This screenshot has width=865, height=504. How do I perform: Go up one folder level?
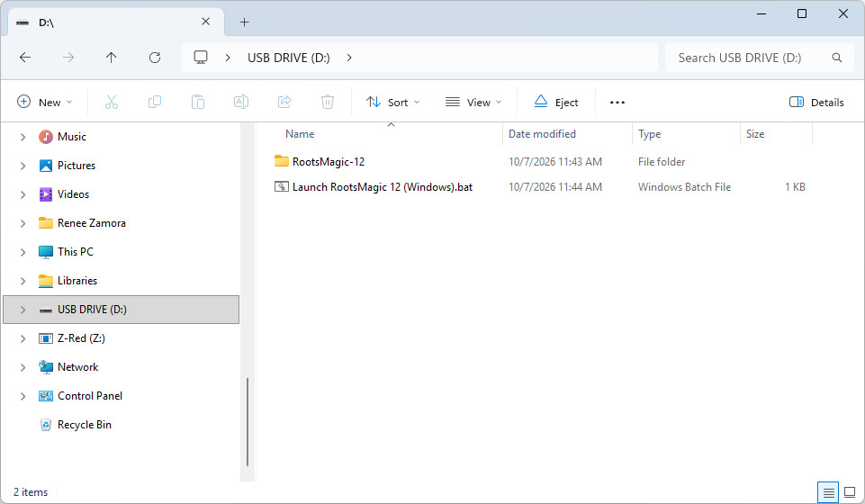(x=111, y=58)
